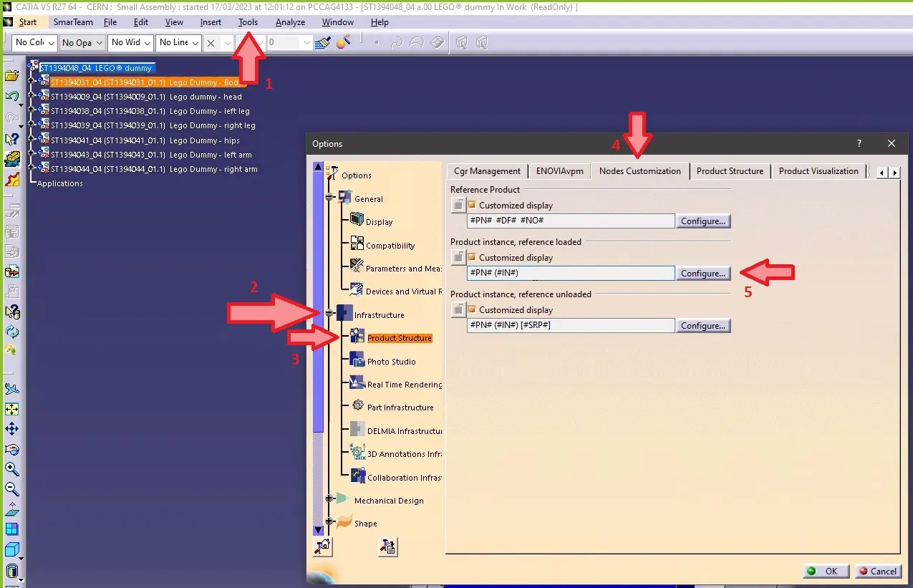The height and width of the screenshot is (588, 913).
Task: Toggle Customized display under reference unloaded
Action: coord(472,310)
